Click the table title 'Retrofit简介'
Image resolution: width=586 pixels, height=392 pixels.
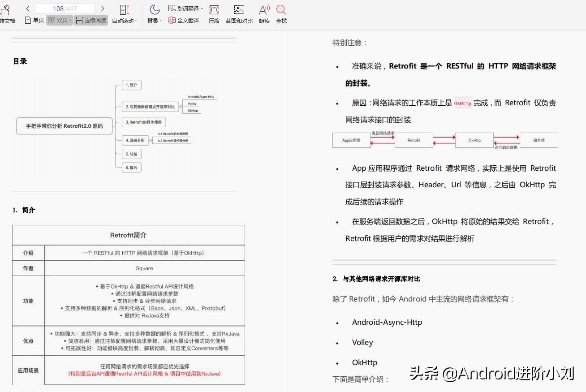pos(128,235)
